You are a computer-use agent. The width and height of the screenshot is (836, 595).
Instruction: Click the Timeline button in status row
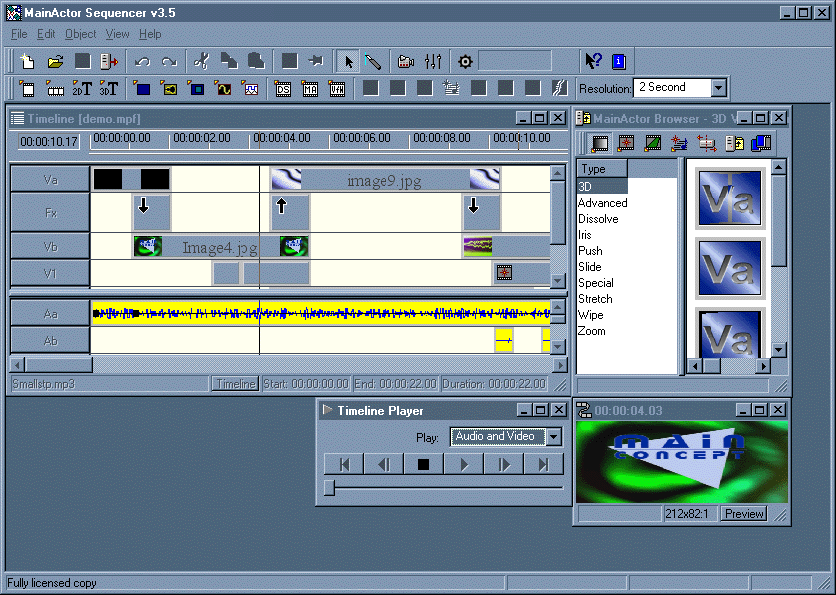(x=235, y=384)
